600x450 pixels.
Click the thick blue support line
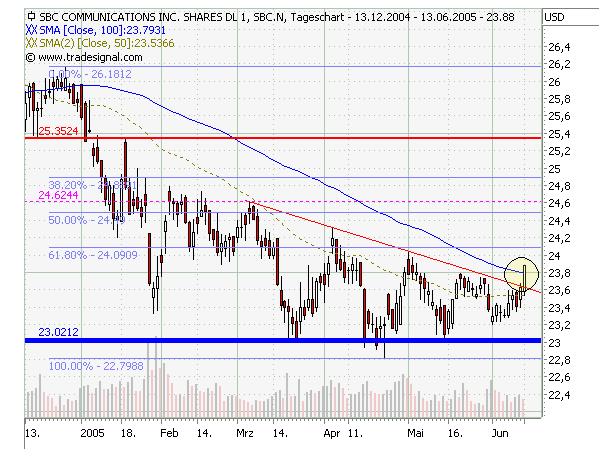pos(300,341)
